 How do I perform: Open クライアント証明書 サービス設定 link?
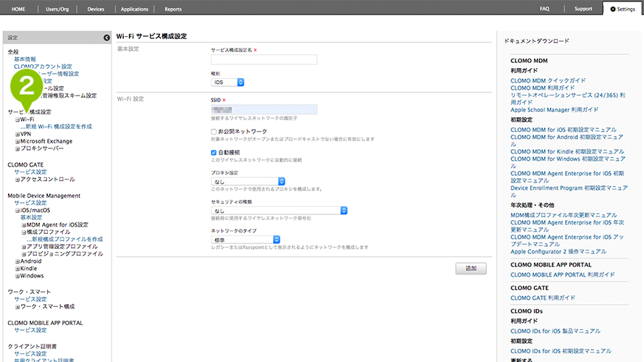30,353
